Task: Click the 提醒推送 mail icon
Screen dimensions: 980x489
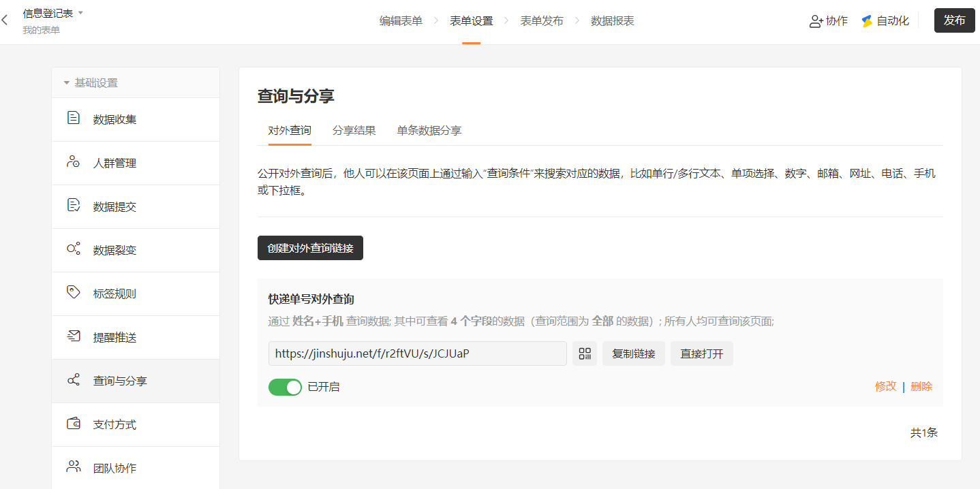Action: click(73, 336)
